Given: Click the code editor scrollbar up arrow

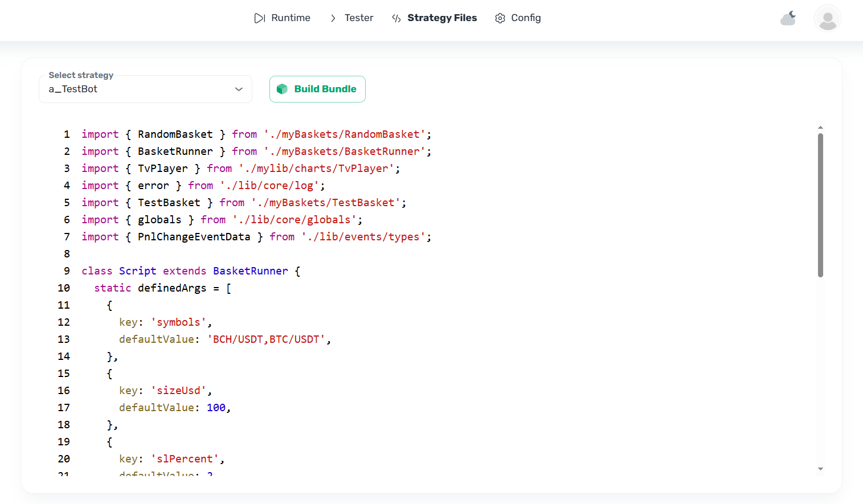Looking at the screenshot, I should (x=820, y=128).
